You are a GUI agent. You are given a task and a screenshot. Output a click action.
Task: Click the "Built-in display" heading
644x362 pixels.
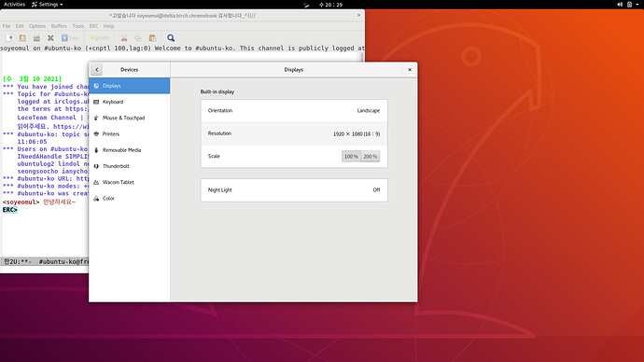217,92
